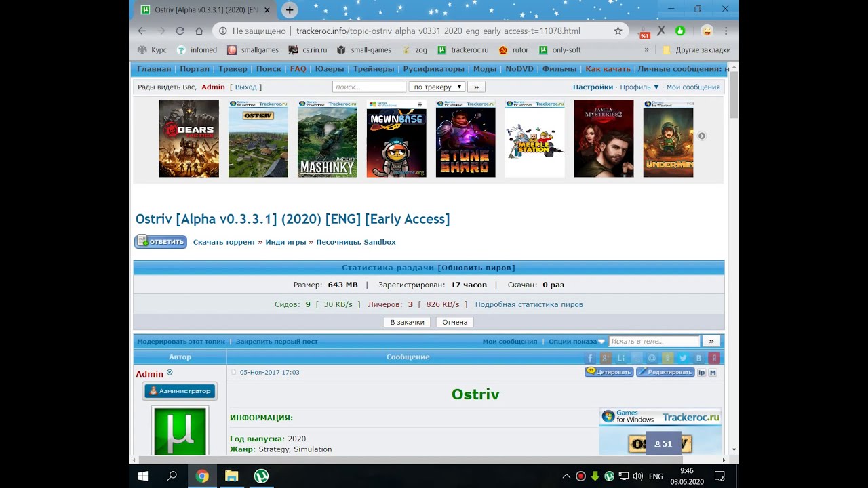
Task: Open Windows search from the taskbar
Action: tap(172, 476)
